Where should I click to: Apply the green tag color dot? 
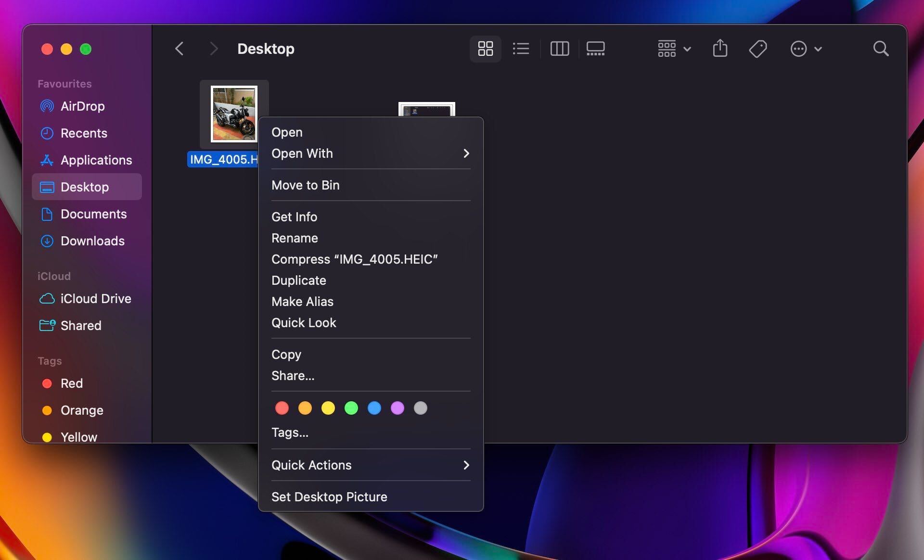click(x=351, y=408)
